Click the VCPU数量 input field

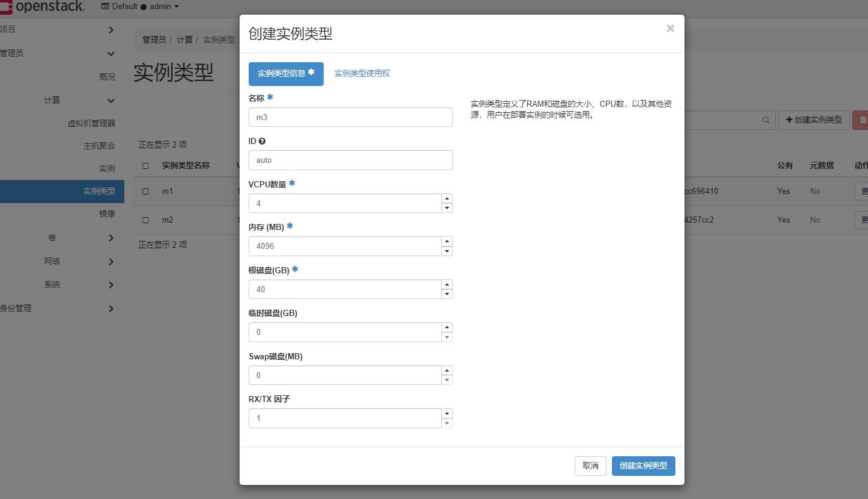345,203
